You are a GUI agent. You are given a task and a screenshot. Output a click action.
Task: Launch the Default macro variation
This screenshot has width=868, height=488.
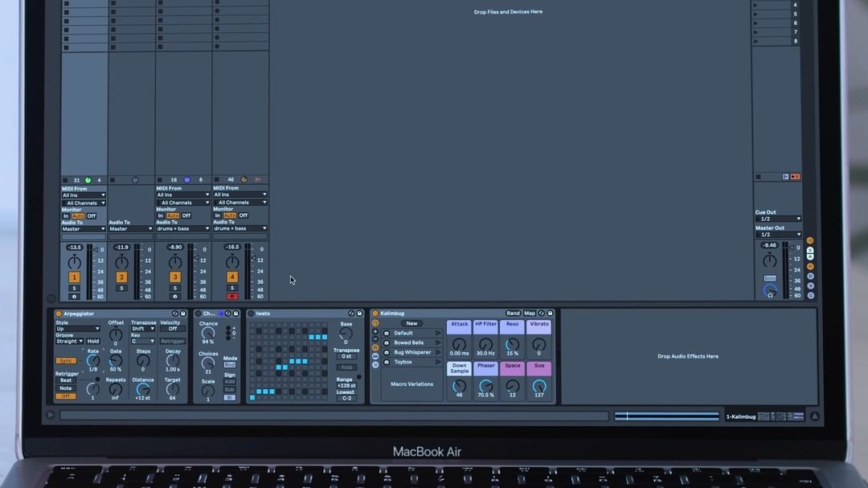click(x=438, y=333)
